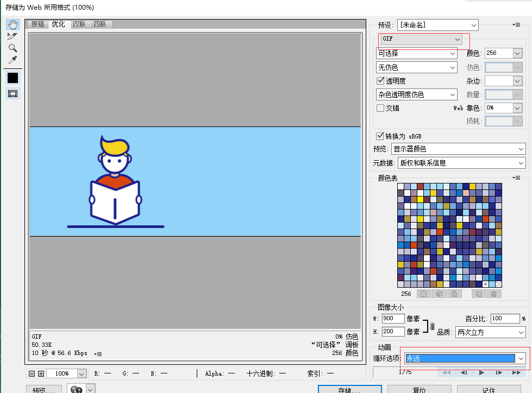This screenshot has height=393, width=532.
Task: Click the 预览 button at bottom left
Action: coord(44,390)
